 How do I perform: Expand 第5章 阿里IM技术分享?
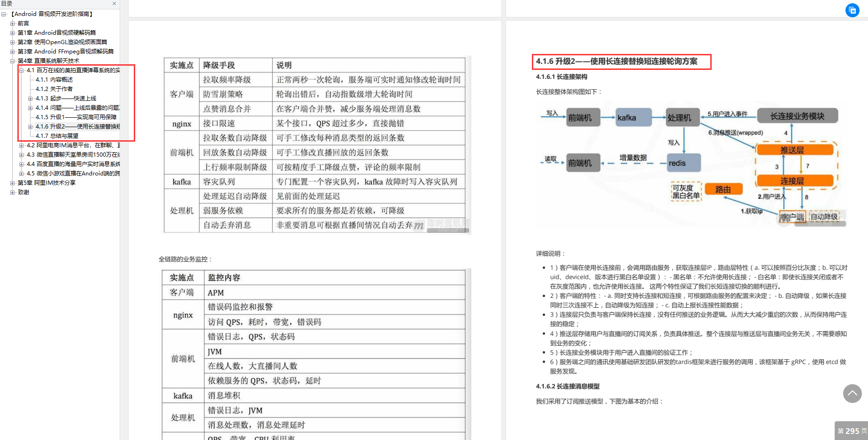tap(13, 182)
